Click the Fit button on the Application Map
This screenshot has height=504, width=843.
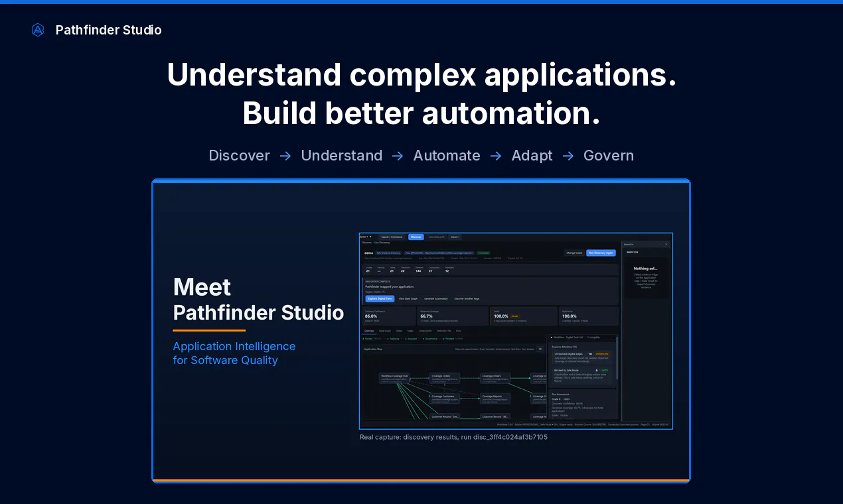540,349
